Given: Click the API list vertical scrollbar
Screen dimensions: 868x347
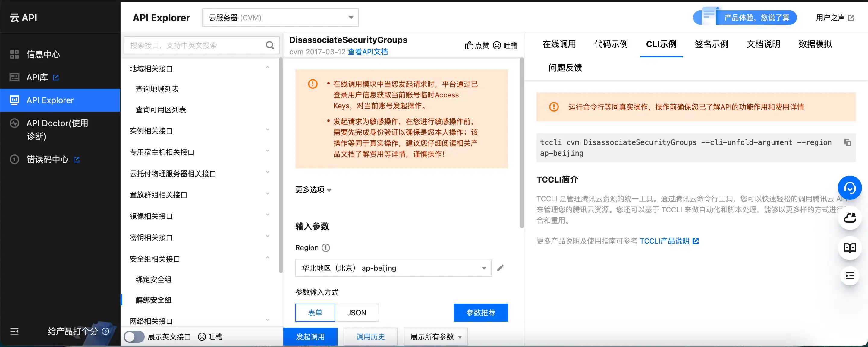Looking at the screenshot, I should coord(281,165).
